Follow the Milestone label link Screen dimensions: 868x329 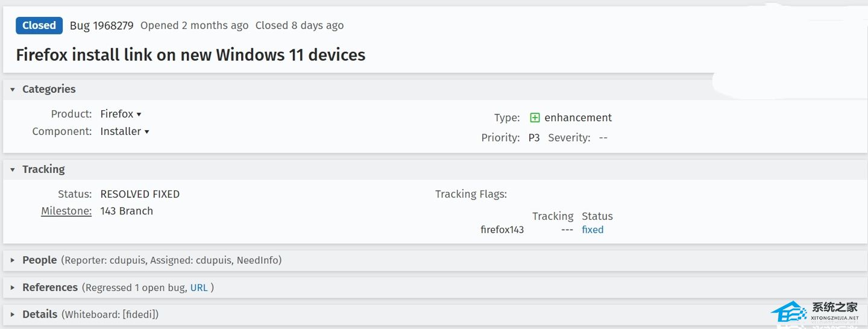66,211
